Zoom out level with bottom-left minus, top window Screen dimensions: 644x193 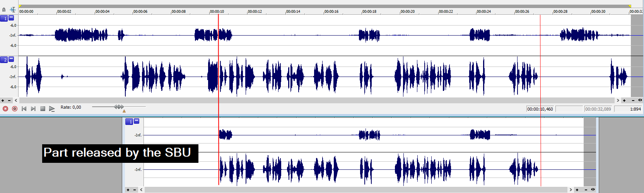tap(9, 101)
